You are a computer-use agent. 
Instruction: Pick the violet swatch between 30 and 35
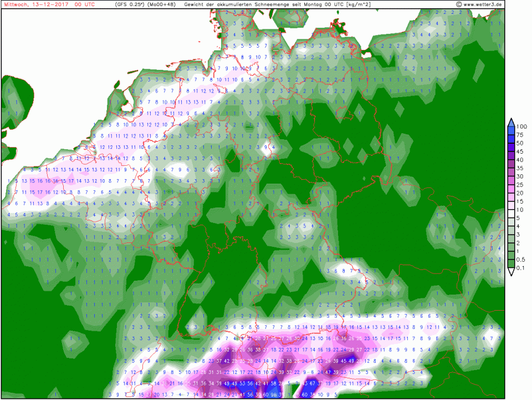pyautogui.click(x=510, y=172)
